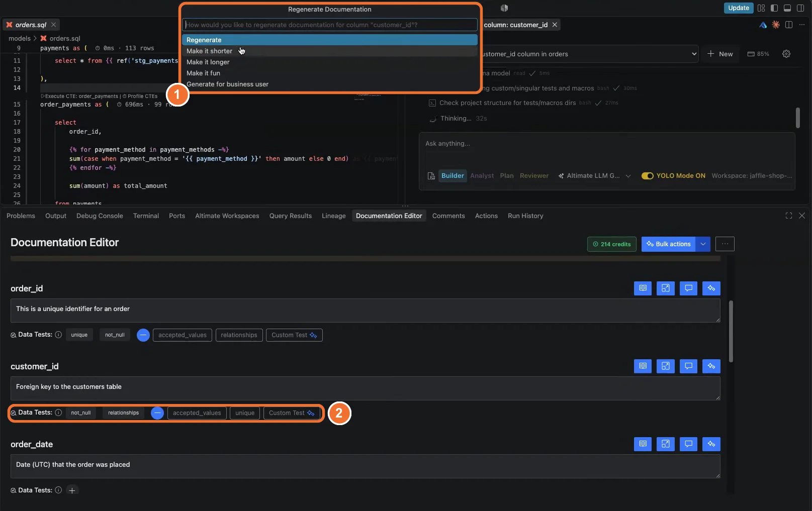Maximize the bottom panel
This screenshot has width=812, height=511.
pos(788,216)
